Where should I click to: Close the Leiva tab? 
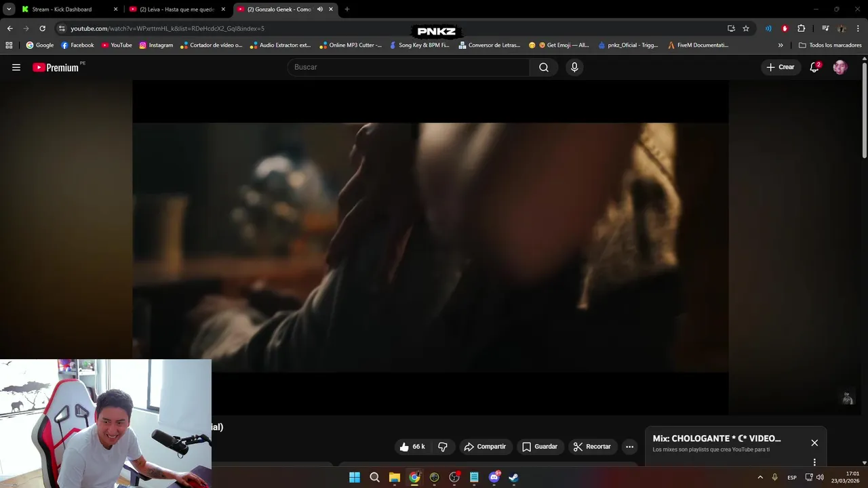pos(223,9)
